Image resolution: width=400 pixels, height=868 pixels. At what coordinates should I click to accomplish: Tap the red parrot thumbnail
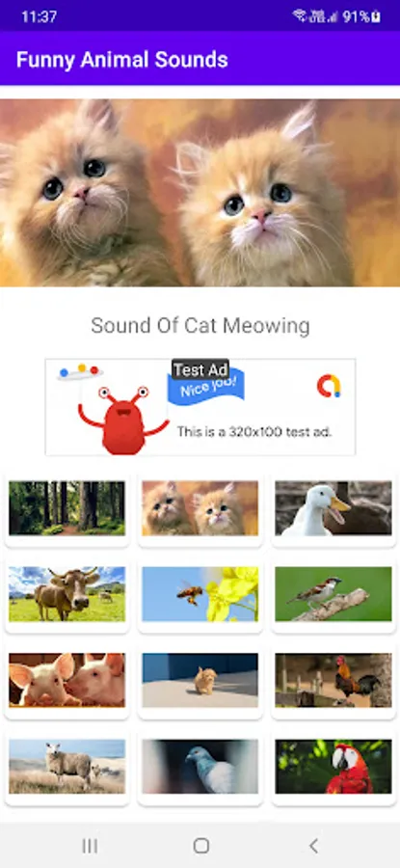coord(333,767)
